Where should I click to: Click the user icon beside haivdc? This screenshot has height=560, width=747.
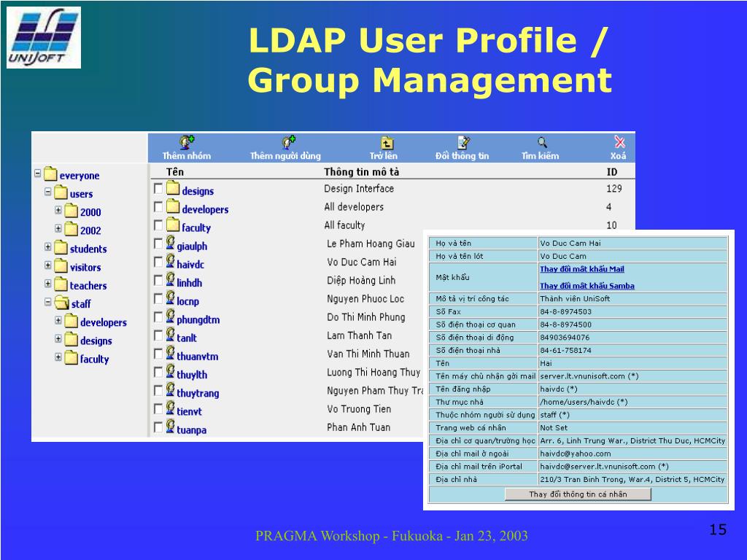170,261
